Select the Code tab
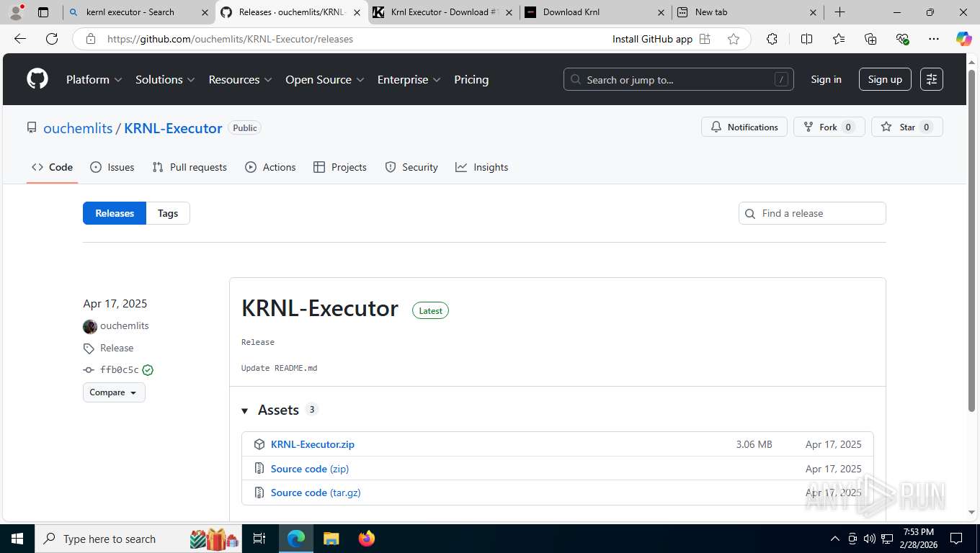 [x=52, y=167]
